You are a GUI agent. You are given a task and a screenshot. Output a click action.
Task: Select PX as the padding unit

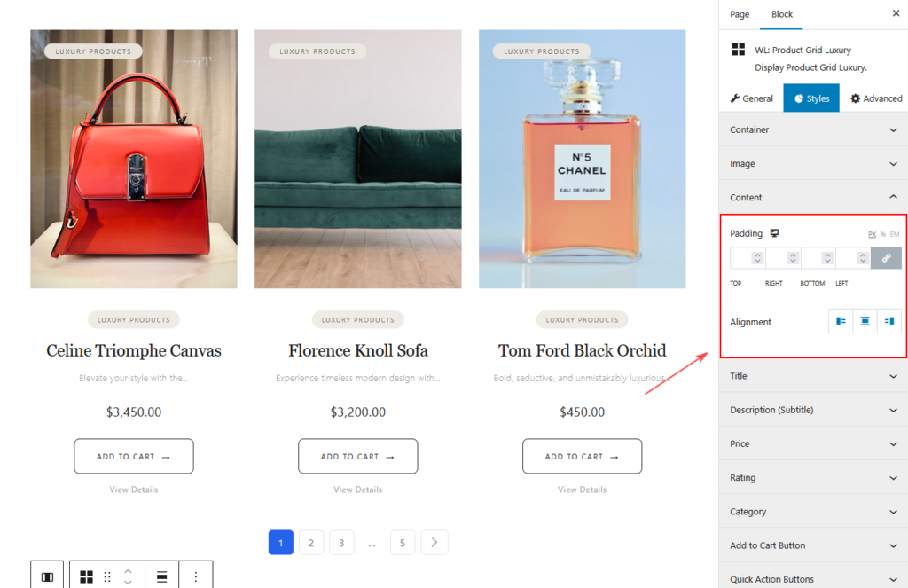pos(872,234)
